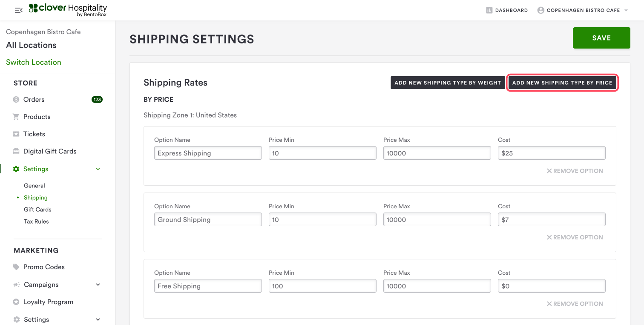
Task: Open Tax Rules settings subpage
Action: tap(36, 221)
